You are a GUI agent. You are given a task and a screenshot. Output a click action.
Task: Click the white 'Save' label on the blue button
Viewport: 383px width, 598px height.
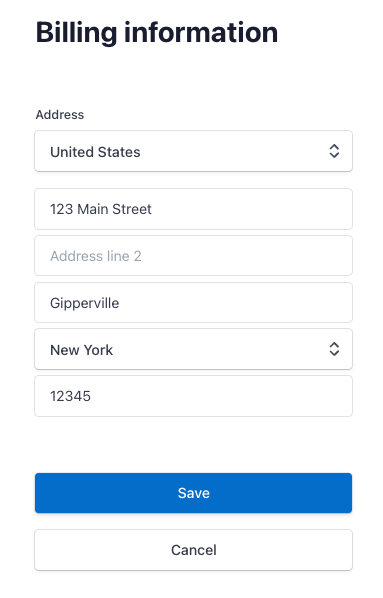(x=194, y=493)
